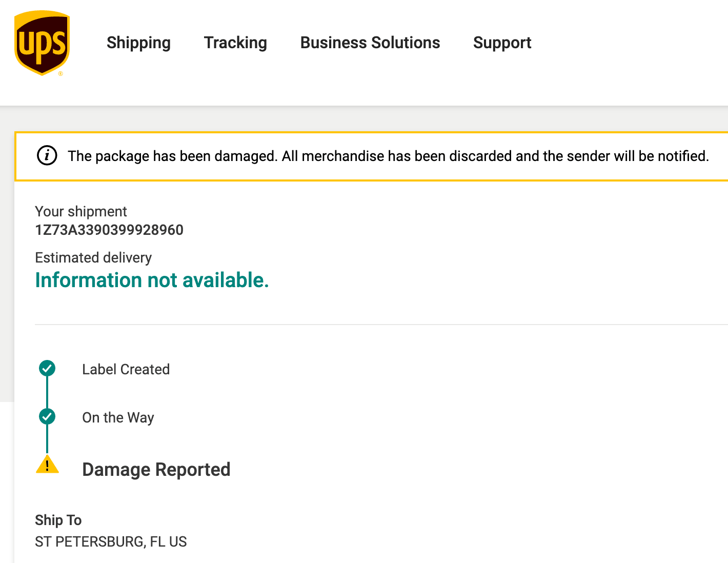Click the Ship To heading
This screenshot has width=728, height=563.
[58, 520]
